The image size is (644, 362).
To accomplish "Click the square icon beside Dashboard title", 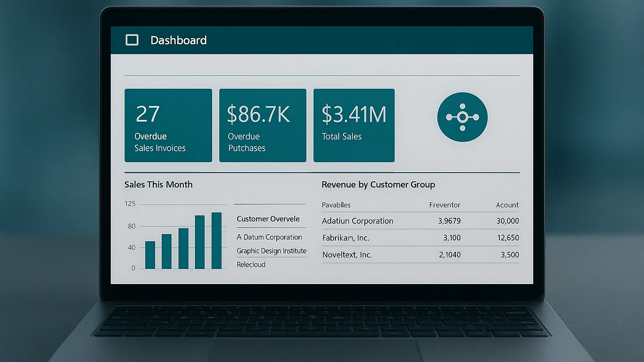I will [132, 40].
